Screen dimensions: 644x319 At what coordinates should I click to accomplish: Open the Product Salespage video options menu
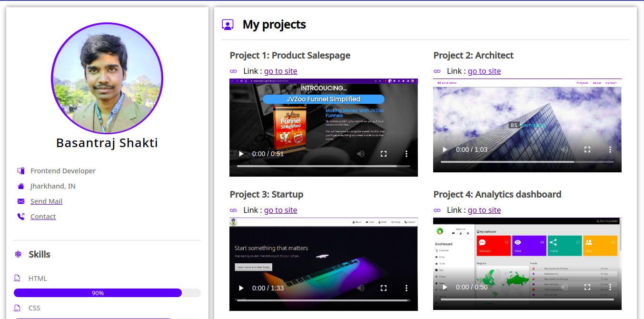click(x=406, y=153)
